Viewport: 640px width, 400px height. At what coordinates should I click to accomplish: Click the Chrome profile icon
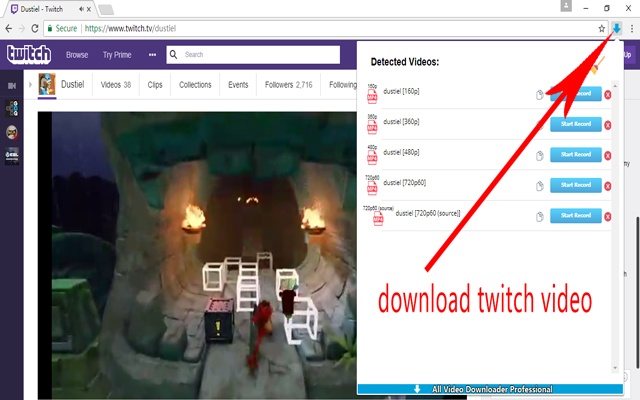(x=566, y=6)
